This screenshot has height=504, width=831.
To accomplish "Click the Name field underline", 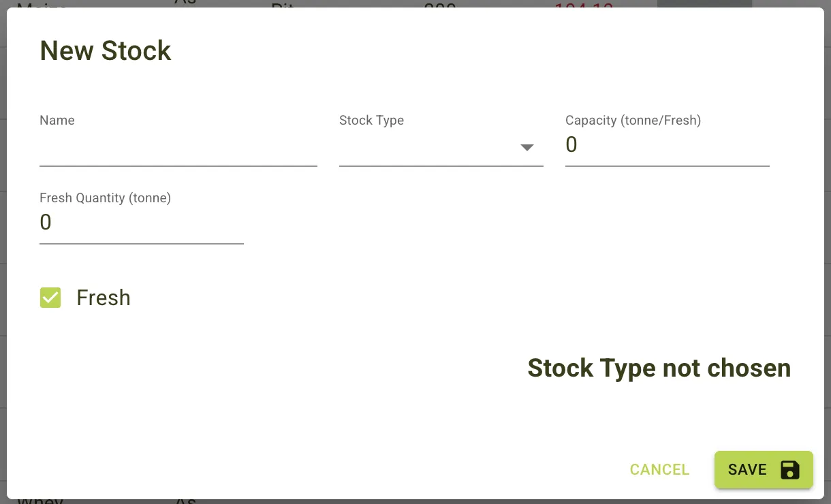I will (177, 165).
